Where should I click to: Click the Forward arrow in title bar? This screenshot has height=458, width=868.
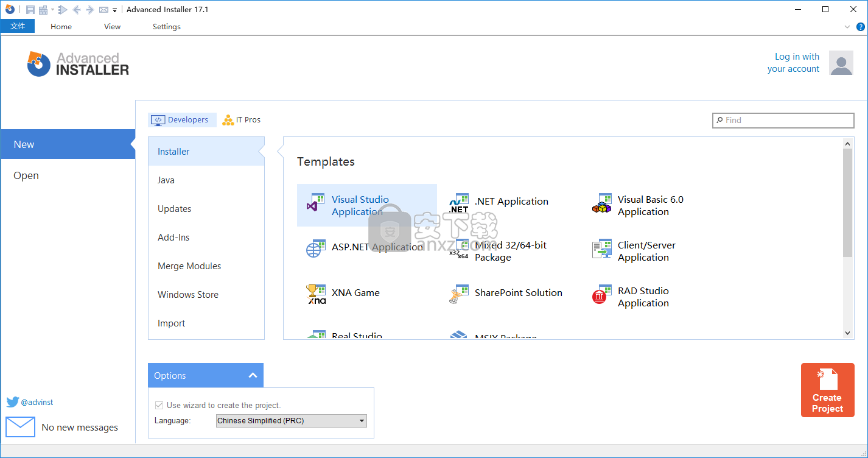coord(89,9)
